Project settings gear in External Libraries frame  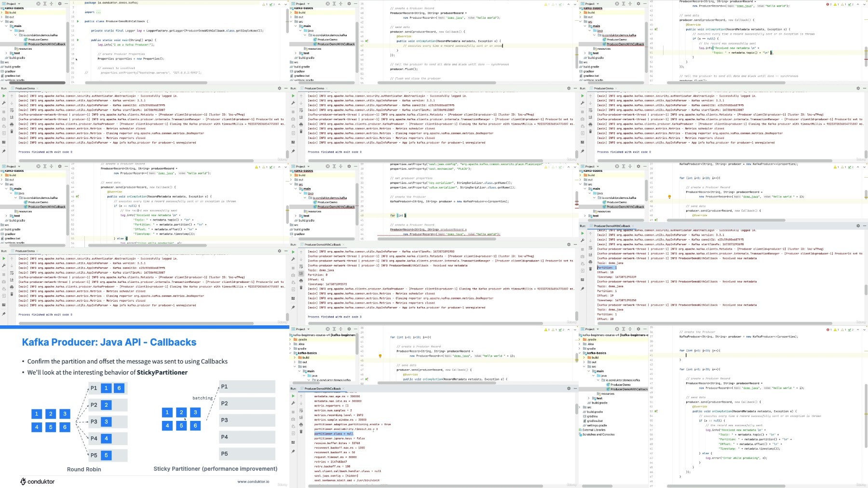[638, 329]
